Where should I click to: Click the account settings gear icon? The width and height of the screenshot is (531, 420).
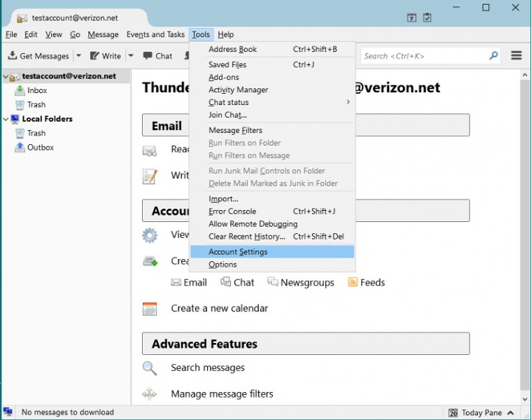point(149,235)
